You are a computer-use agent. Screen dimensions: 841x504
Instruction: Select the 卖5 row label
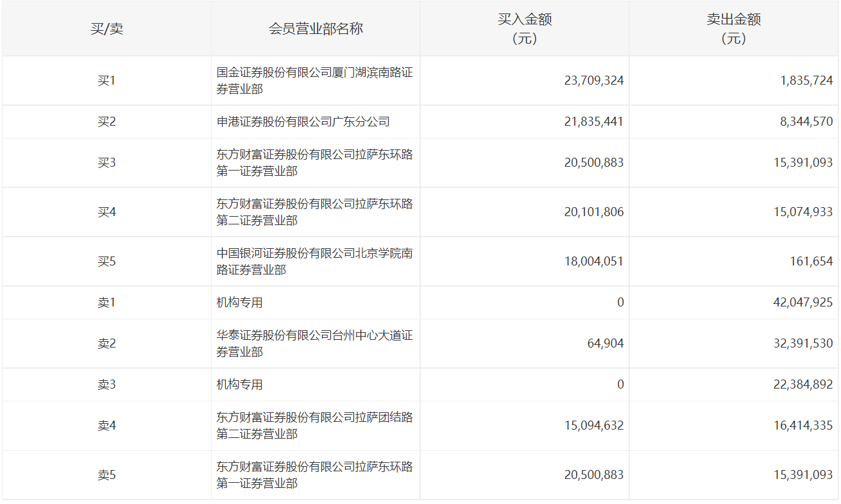click(x=106, y=475)
